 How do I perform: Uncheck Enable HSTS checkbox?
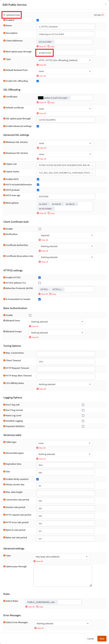(38, 179)
